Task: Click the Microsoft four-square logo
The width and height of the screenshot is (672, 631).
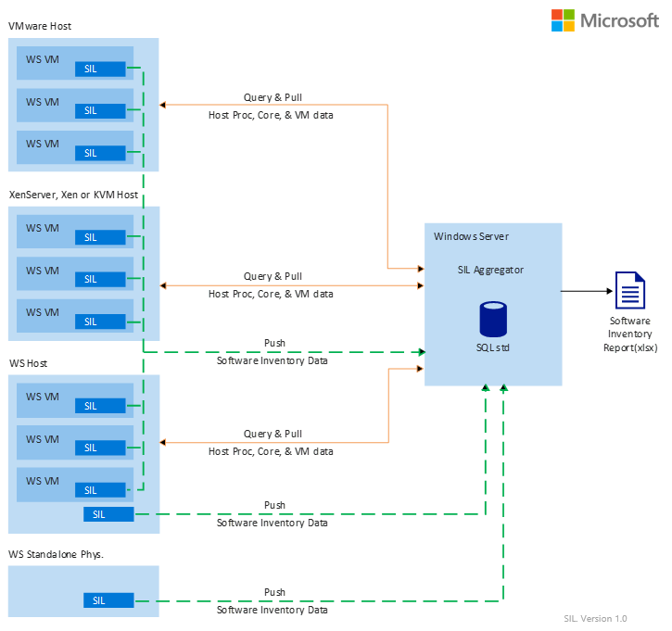Action: pyautogui.click(x=563, y=20)
